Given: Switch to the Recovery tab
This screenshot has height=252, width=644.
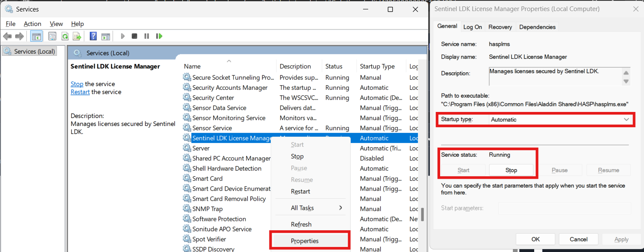Looking at the screenshot, I should [500, 27].
